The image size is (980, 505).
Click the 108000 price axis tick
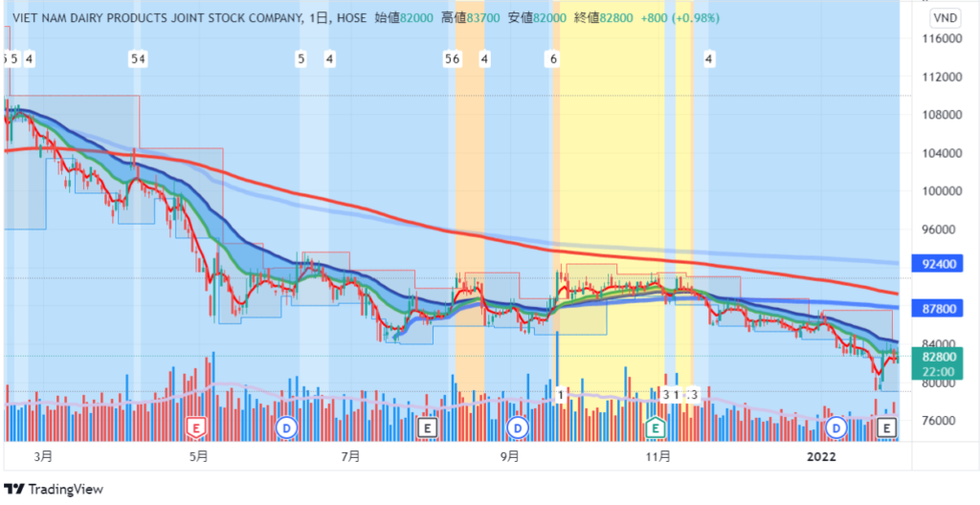(944, 115)
